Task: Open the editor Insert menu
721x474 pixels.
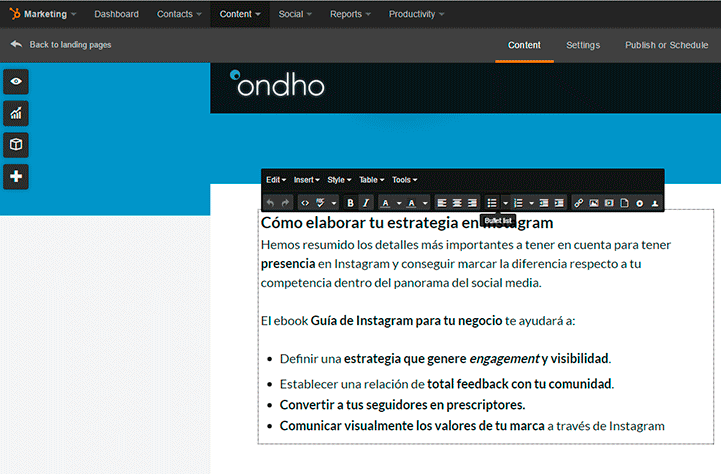Action: click(x=307, y=180)
